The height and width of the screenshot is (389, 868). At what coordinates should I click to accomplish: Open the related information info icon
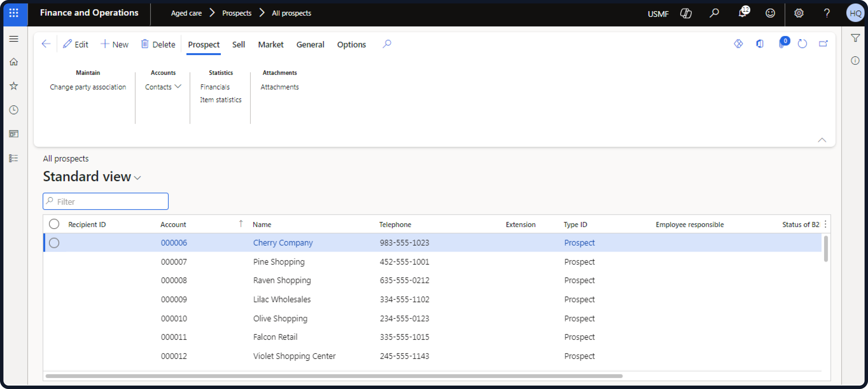[855, 61]
